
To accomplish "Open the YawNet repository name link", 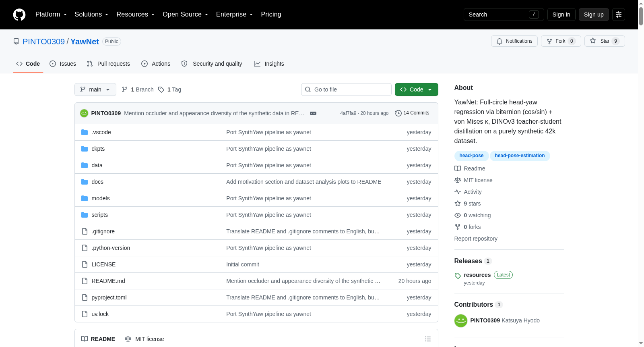I will coord(85,42).
